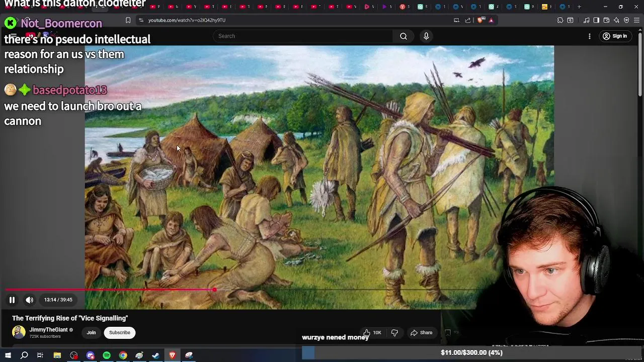
Task: Subscribe to JimmyTheGiant channel
Action: tap(120, 332)
